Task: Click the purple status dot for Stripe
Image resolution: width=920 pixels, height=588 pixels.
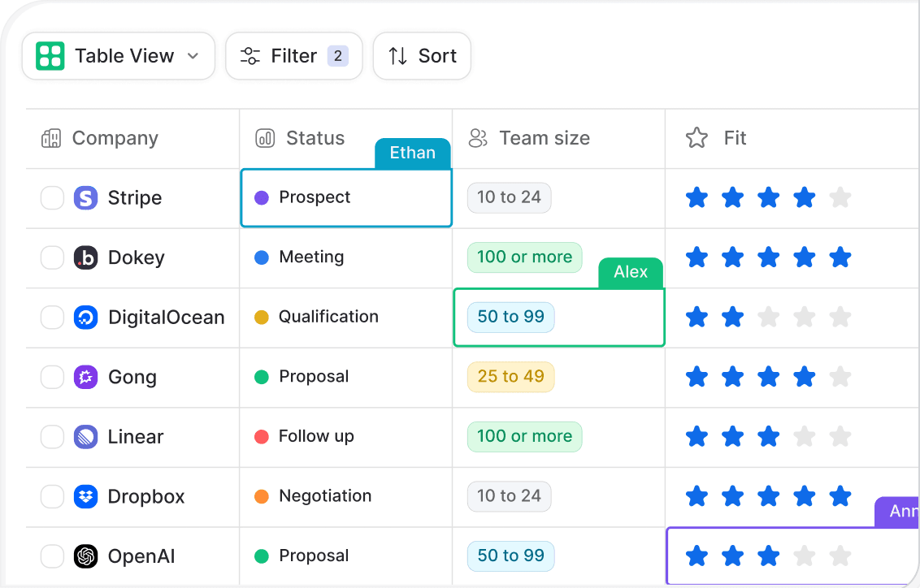Action: (262, 197)
